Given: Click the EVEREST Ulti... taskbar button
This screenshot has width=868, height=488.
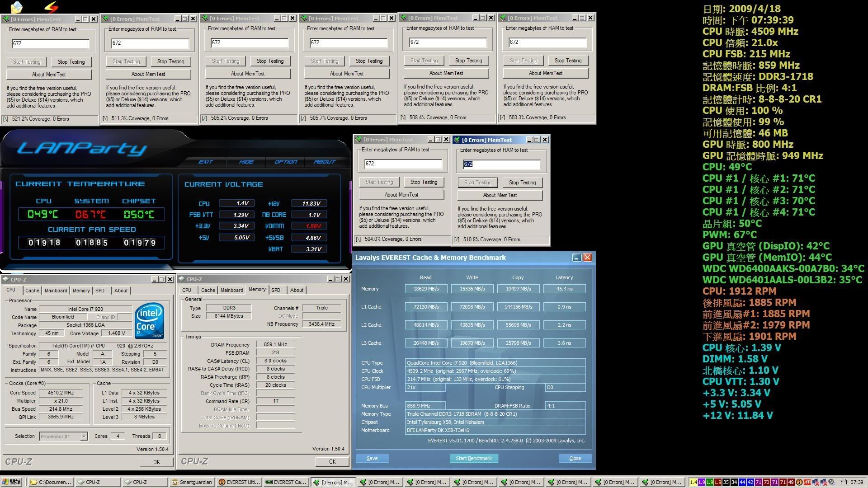Looking at the screenshot, I should click(239, 482).
